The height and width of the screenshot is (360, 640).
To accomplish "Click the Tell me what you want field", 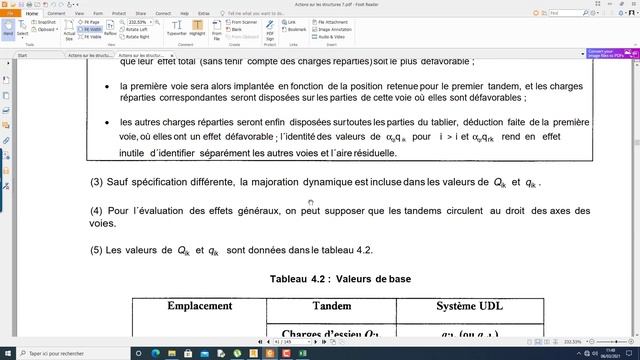I will 253,13.
